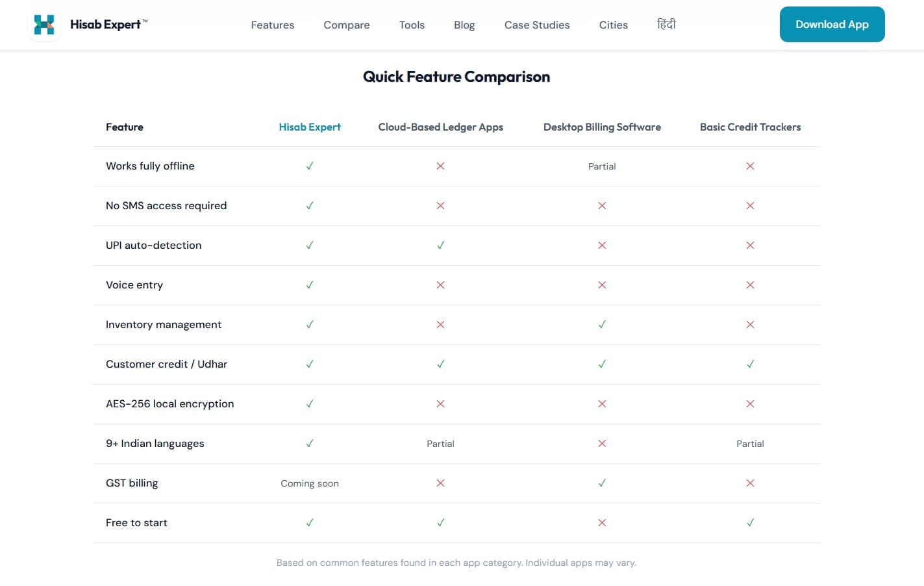Click the Desktop Billing checkmark for Inventory management

[602, 324]
